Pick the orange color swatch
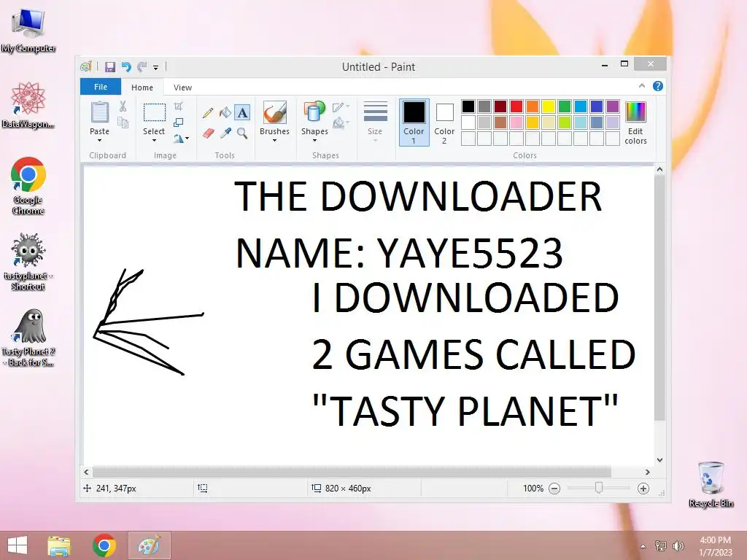 click(533, 106)
